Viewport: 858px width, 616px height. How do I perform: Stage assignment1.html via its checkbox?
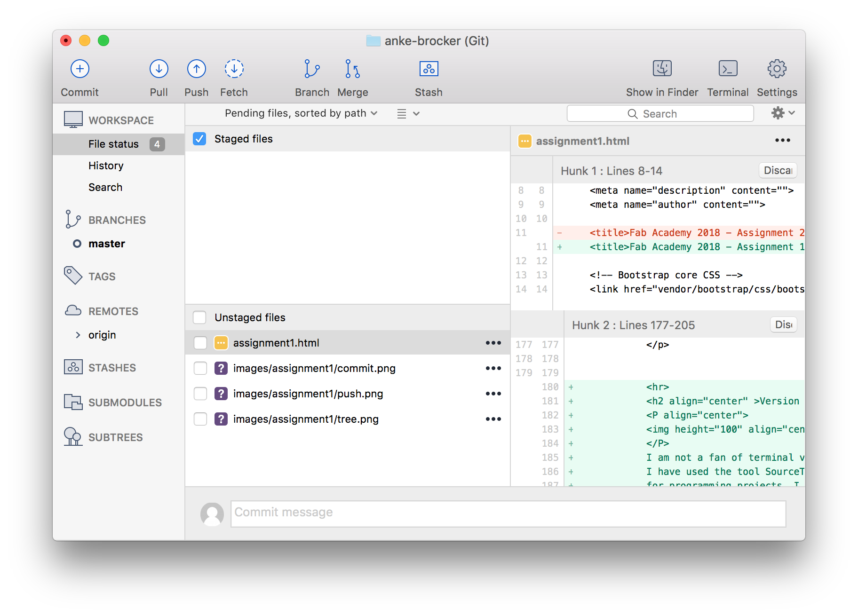[200, 343]
